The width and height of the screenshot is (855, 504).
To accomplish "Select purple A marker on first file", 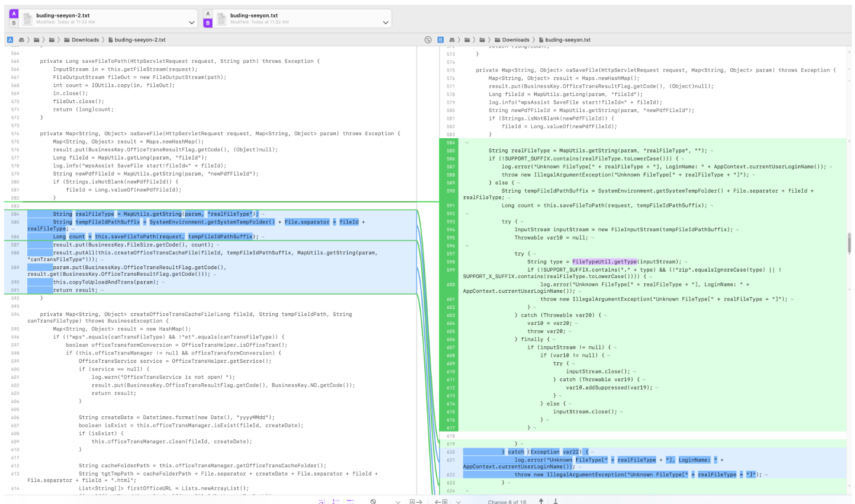I will (14, 14).
